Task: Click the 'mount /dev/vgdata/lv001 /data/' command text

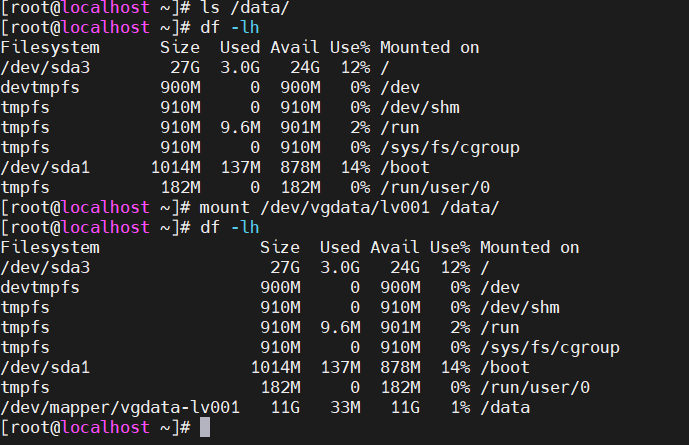Action: (350, 207)
